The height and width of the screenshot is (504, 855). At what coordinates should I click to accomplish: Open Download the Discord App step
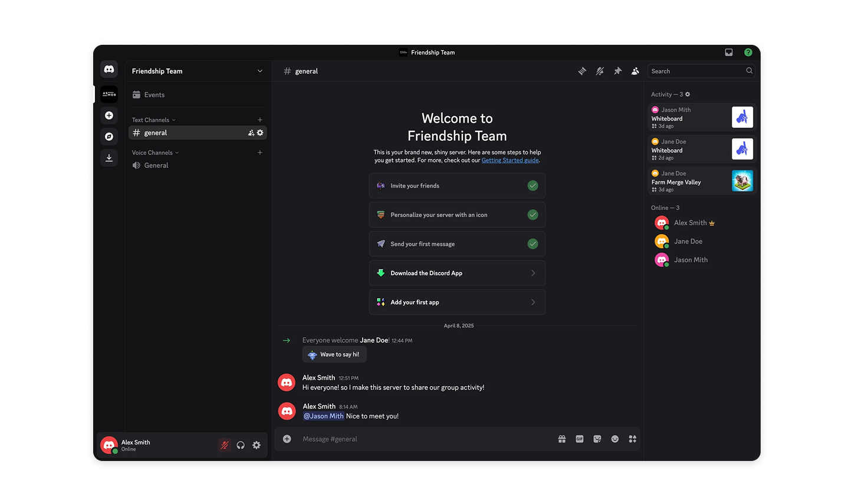click(457, 273)
